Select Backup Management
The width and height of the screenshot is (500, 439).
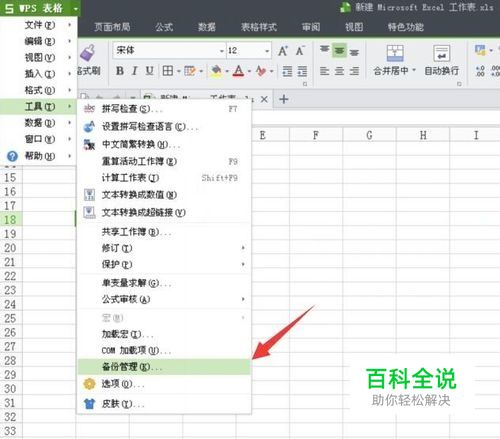[164, 367]
